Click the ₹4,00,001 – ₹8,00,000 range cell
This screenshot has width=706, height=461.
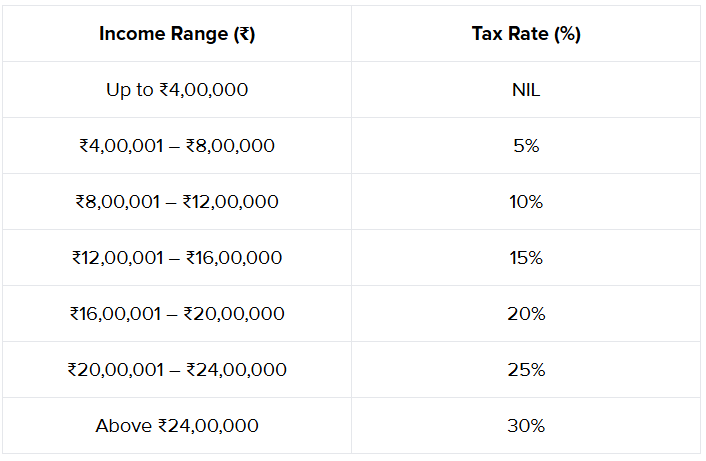(x=177, y=146)
